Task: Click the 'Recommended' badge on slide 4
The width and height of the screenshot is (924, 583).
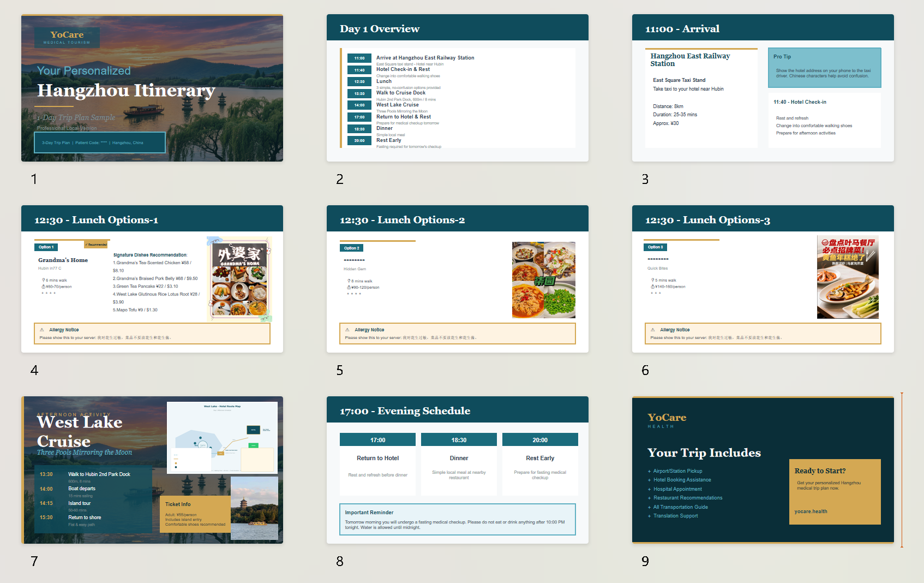Action: 96,245
